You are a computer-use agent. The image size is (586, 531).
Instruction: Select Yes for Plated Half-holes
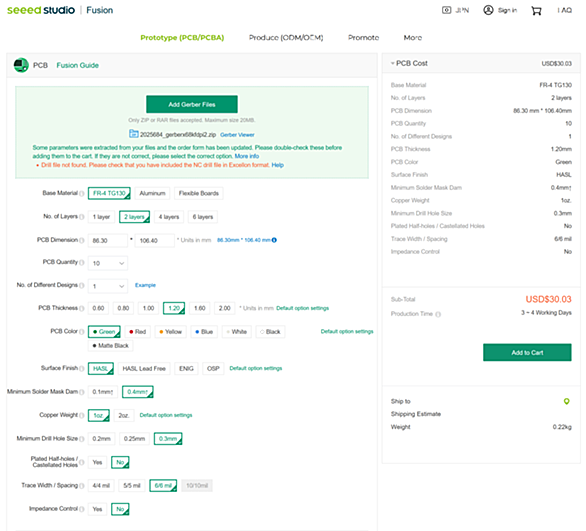click(97, 462)
